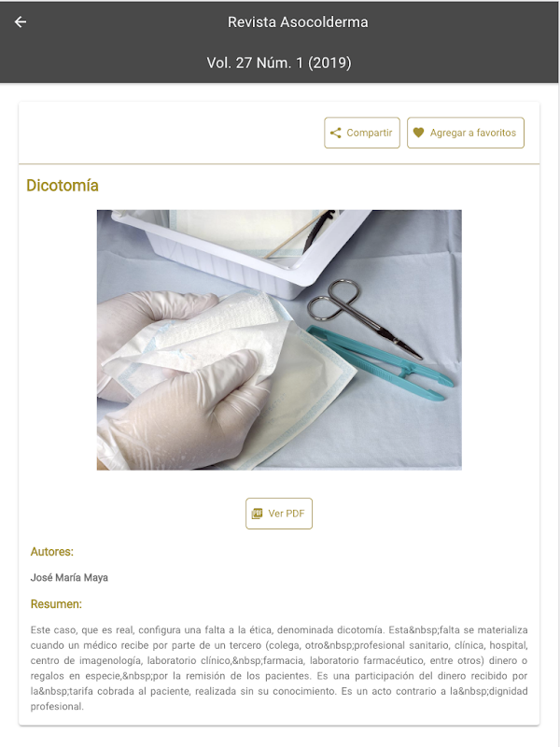Click the share icon beside Compartir

tap(336, 133)
